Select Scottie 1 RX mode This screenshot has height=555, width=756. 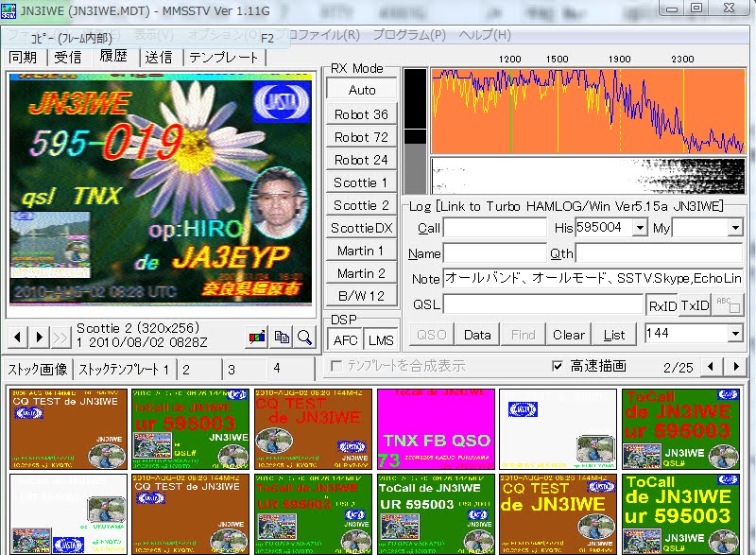click(362, 182)
